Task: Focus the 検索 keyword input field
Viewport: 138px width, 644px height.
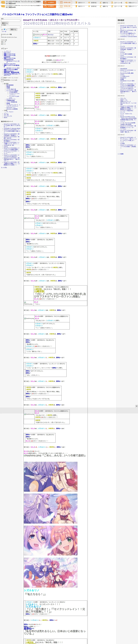Action: pos(11,21)
